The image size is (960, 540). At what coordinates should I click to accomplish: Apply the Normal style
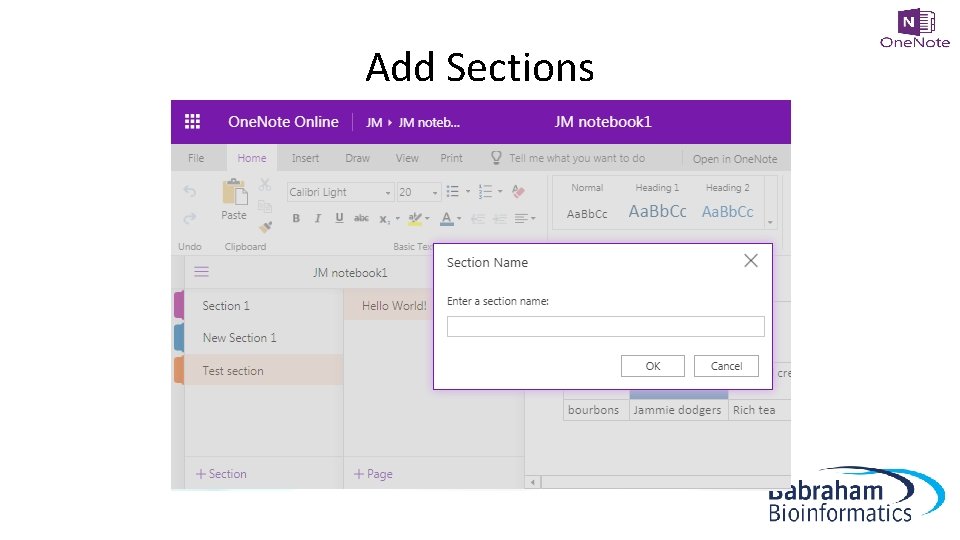pos(587,202)
